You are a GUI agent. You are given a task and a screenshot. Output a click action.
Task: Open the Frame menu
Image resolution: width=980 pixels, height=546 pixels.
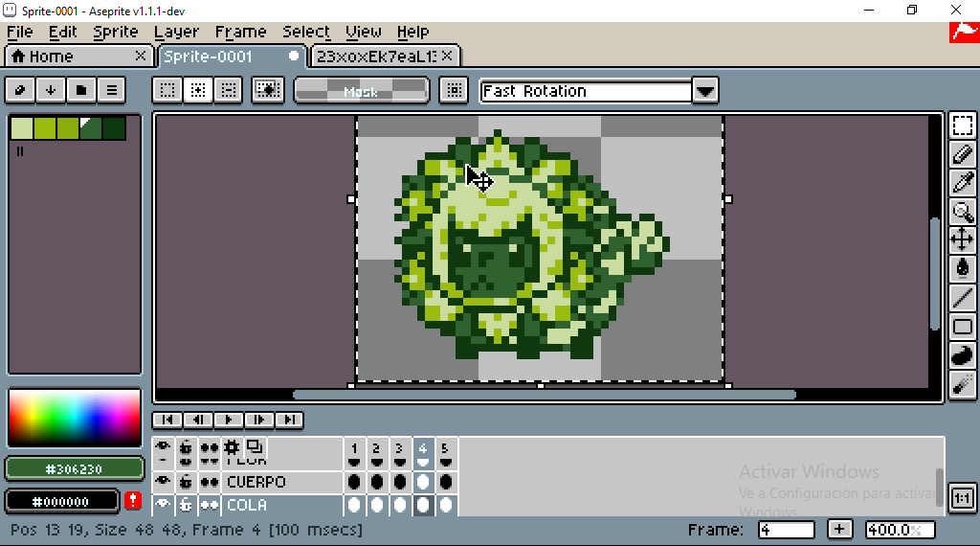[x=240, y=32]
